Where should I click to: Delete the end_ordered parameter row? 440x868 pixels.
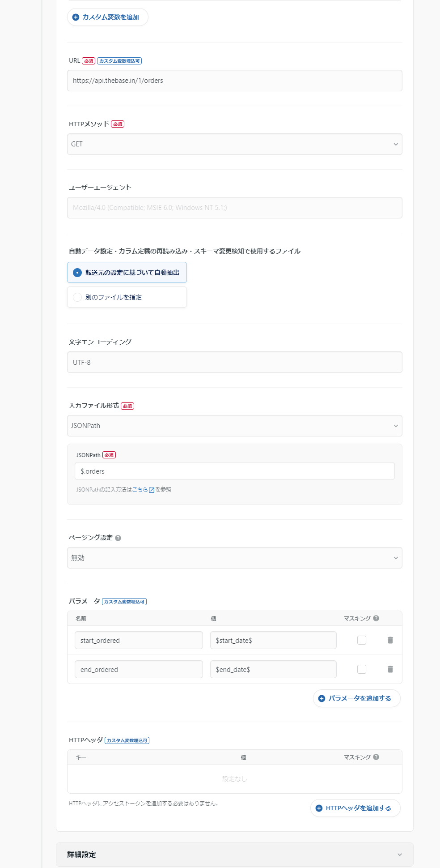pos(390,669)
